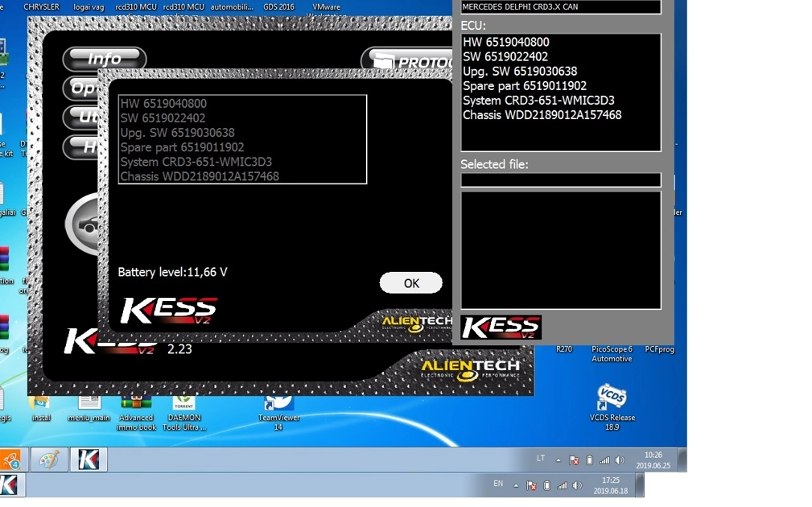Screen dimensions: 812x507
Task: Open network signal icon near 17:25 clock
Action: pos(562,486)
